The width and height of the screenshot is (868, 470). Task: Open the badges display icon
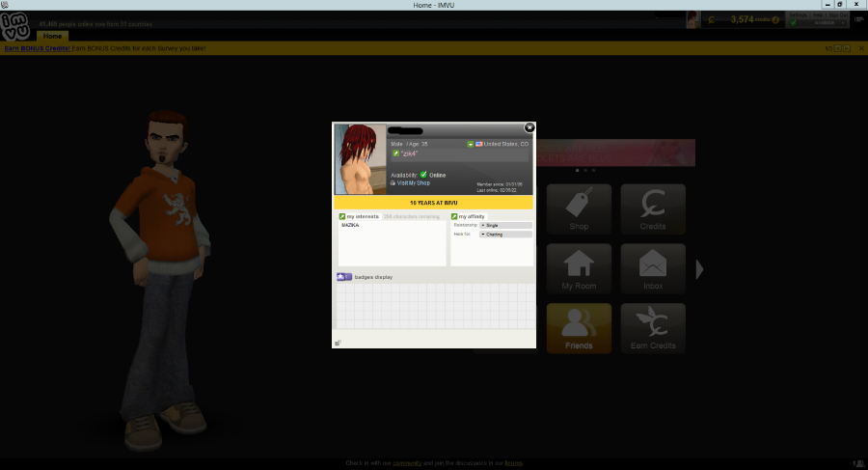click(x=344, y=277)
